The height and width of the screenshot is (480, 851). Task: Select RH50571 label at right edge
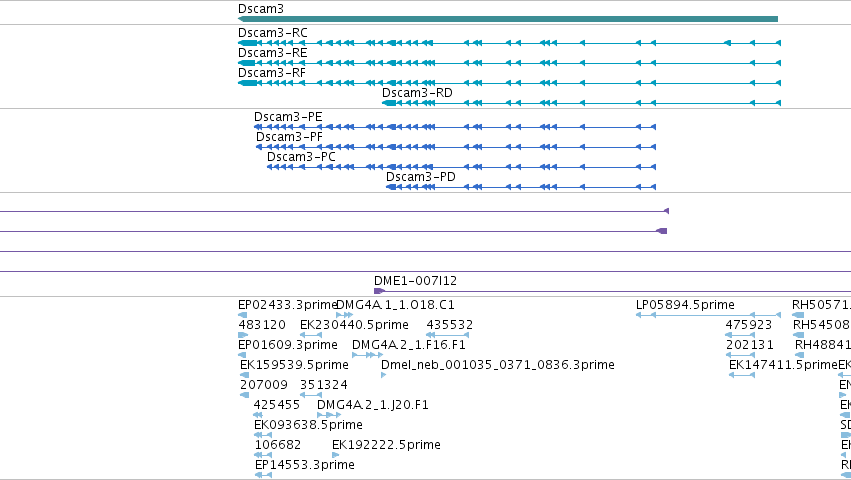point(821,305)
